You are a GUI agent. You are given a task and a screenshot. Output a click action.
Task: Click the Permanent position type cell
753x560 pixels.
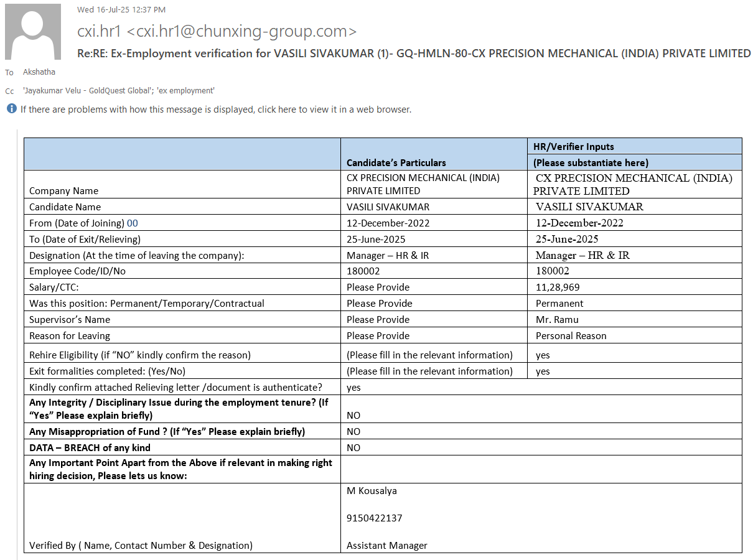pos(559,304)
